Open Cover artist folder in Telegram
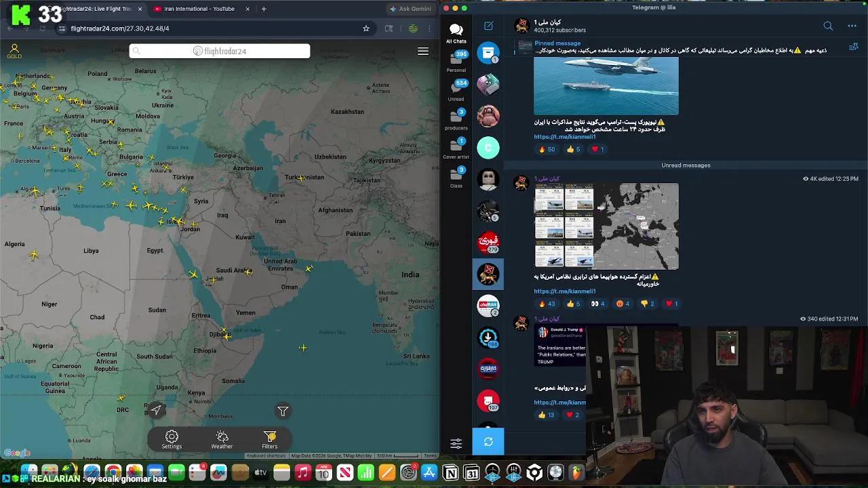 (456, 148)
